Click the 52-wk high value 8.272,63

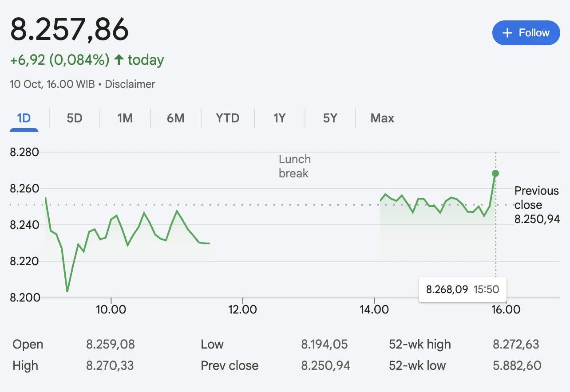click(x=517, y=344)
